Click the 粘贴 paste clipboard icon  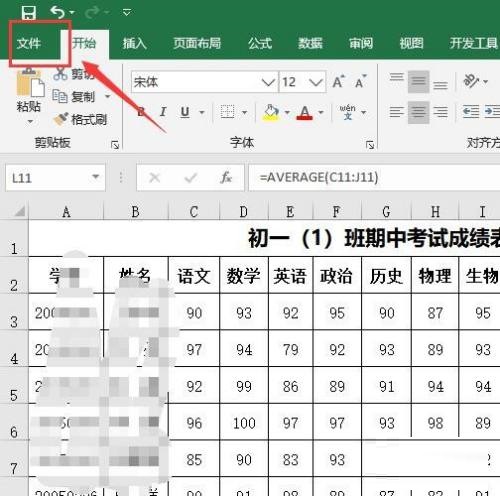[x=30, y=83]
